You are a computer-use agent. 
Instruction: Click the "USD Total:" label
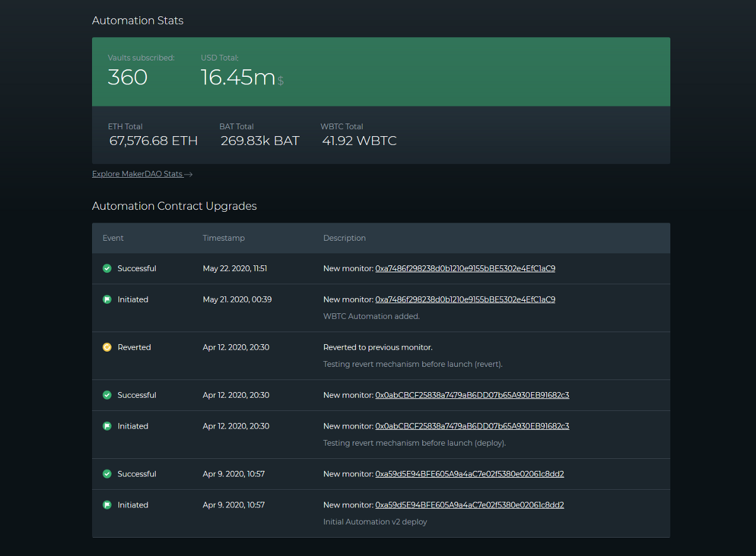[220, 58]
